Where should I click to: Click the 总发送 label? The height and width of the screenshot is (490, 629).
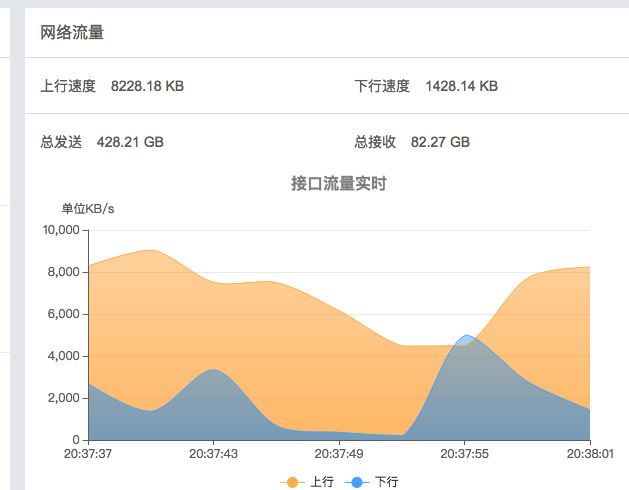click(61, 142)
